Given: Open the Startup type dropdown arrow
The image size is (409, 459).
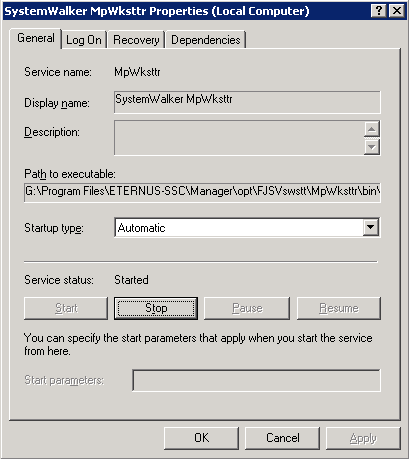Looking at the screenshot, I should [371, 228].
